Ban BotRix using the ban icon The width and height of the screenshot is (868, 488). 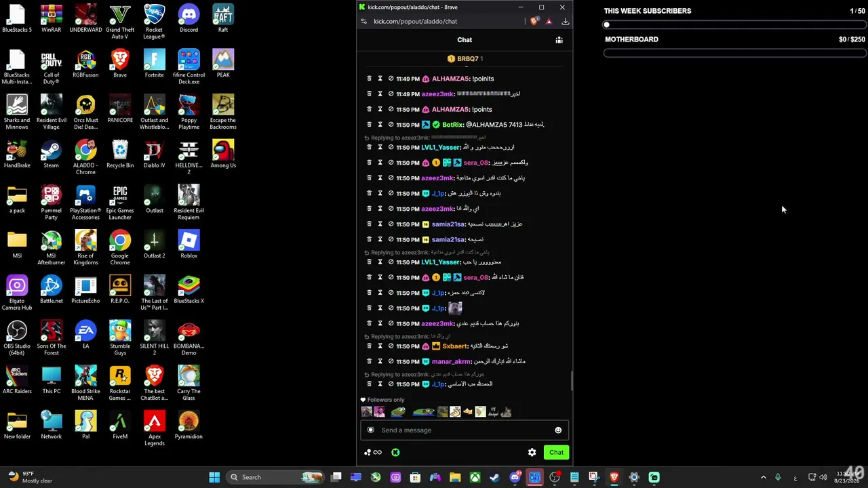point(391,125)
